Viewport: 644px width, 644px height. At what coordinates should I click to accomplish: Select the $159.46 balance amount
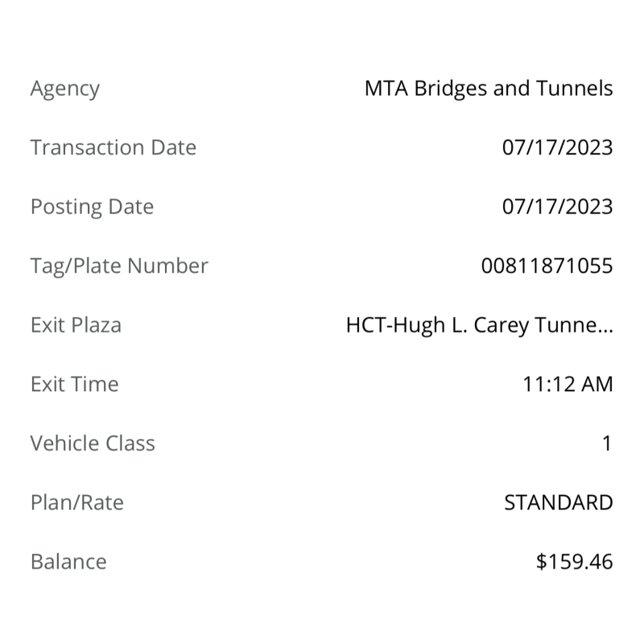[x=574, y=562]
